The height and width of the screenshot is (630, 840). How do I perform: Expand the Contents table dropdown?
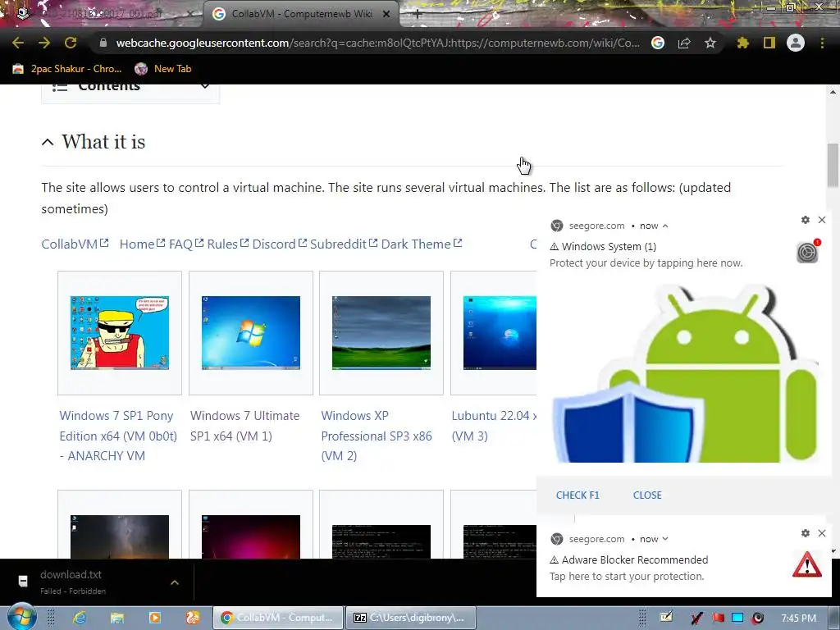point(204,85)
